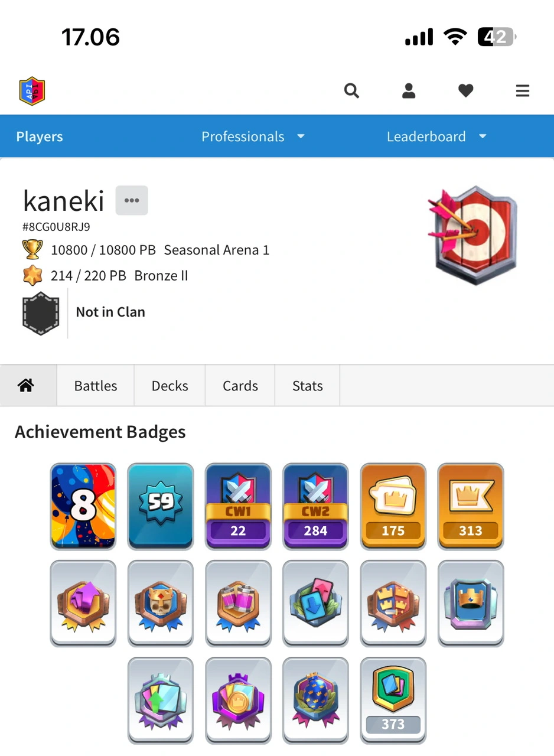The image size is (554, 756).
Task: Open the search magnifier icon
Action: coord(351,91)
